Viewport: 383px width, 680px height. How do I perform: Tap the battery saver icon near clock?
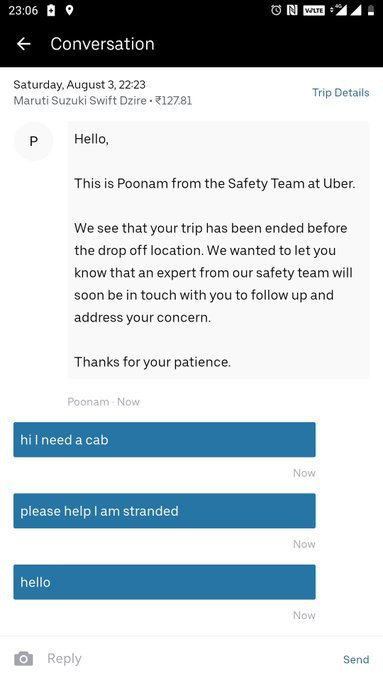click(x=51, y=10)
